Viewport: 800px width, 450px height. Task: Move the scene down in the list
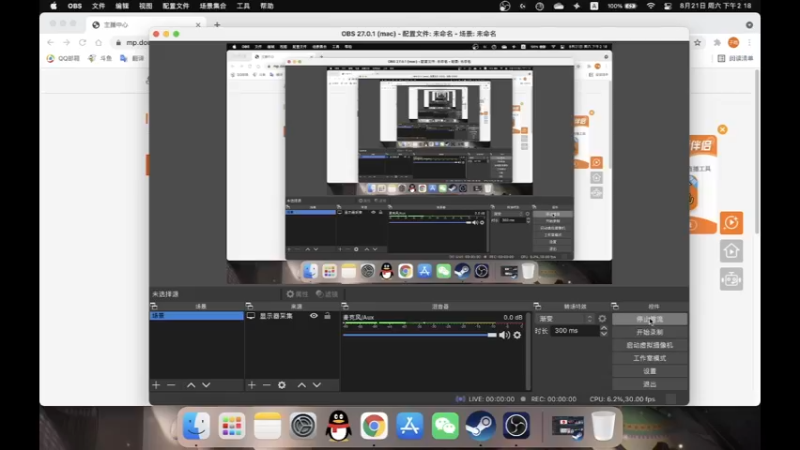point(206,385)
